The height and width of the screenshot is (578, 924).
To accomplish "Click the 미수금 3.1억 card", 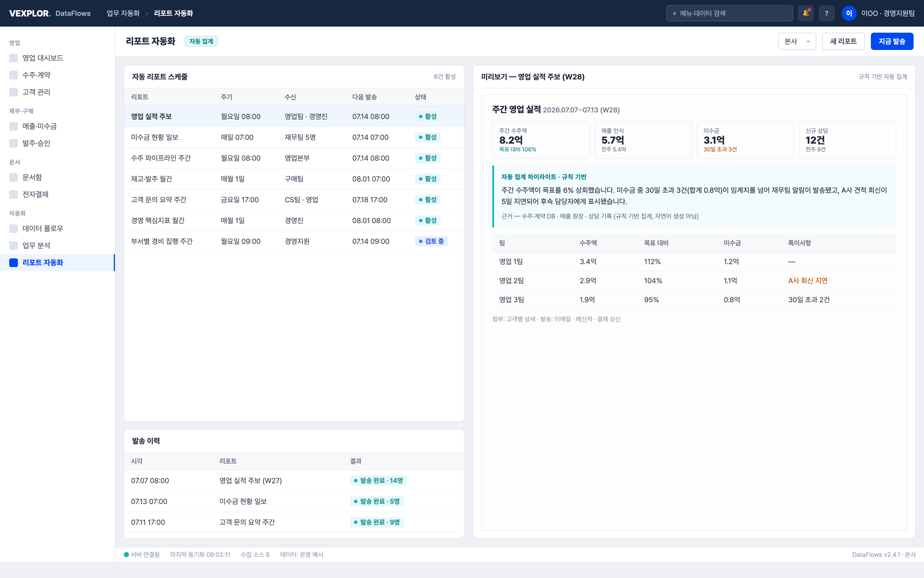I will pyautogui.click(x=745, y=140).
